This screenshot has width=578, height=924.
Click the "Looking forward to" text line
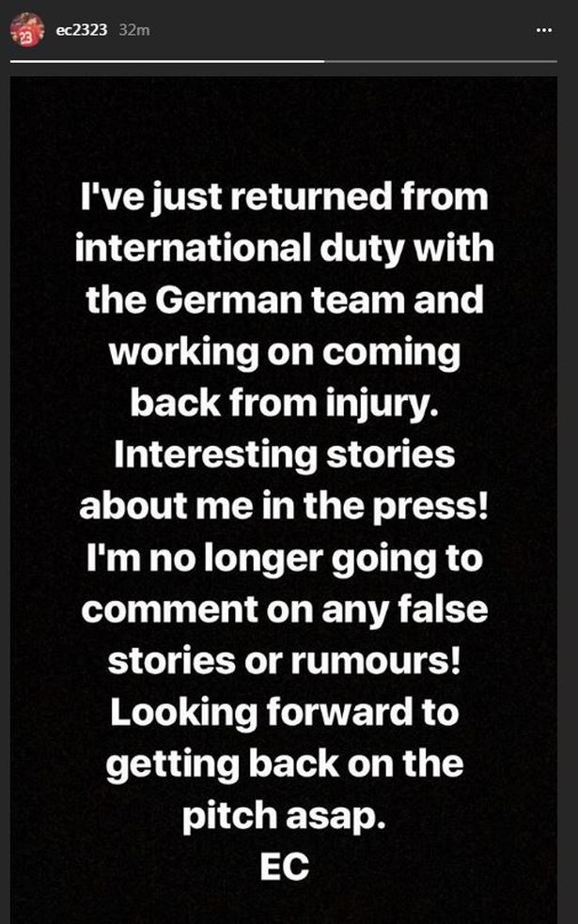[x=284, y=712]
